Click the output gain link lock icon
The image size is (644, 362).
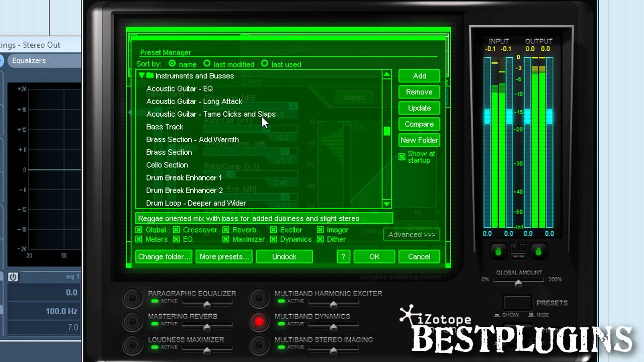coord(538,251)
